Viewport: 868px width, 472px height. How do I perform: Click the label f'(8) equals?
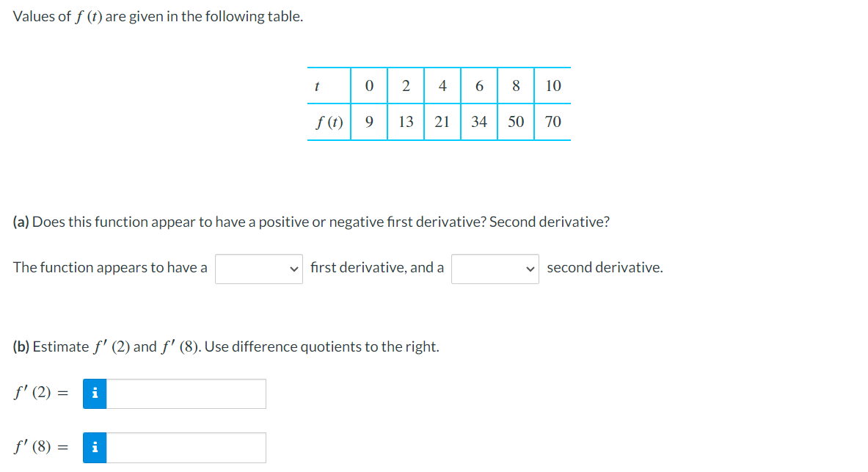coord(39,446)
